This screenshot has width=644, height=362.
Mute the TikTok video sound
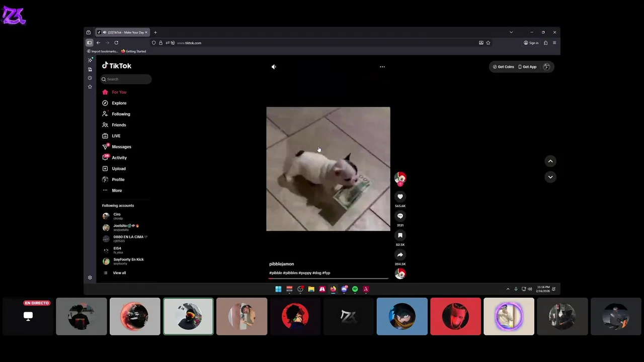[x=274, y=66]
